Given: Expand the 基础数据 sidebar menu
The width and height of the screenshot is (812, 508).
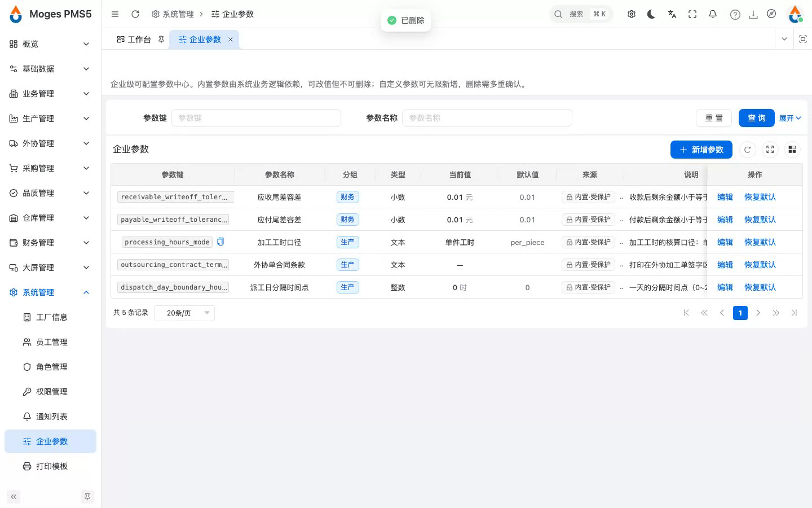Looking at the screenshot, I should (50, 69).
